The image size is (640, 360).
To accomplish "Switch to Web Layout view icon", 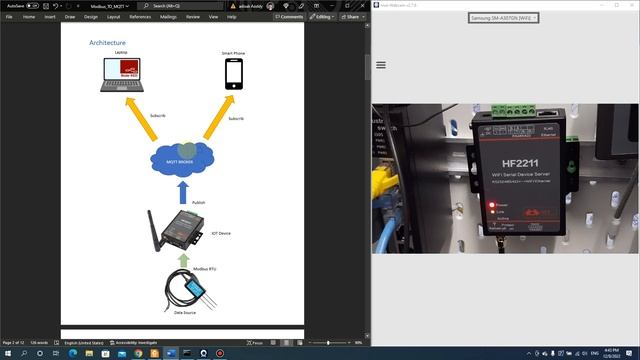I will click(300, 342).
